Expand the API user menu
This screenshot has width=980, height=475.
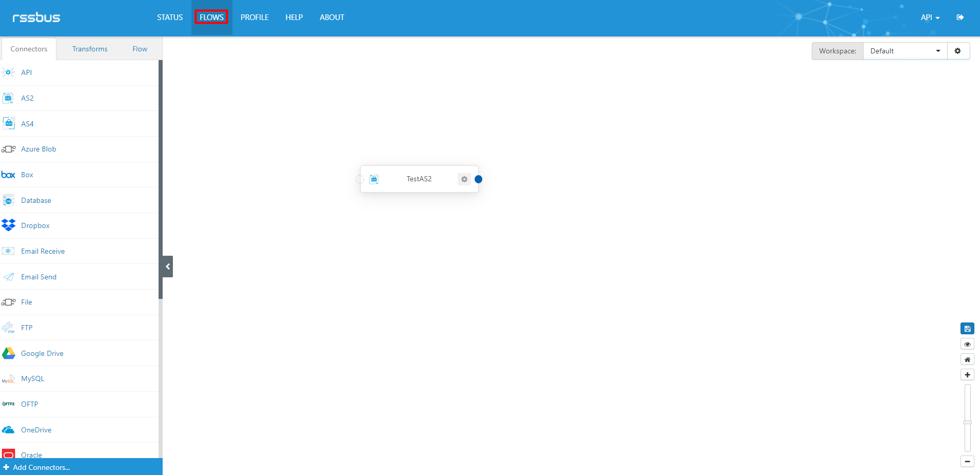coord(930,17)
